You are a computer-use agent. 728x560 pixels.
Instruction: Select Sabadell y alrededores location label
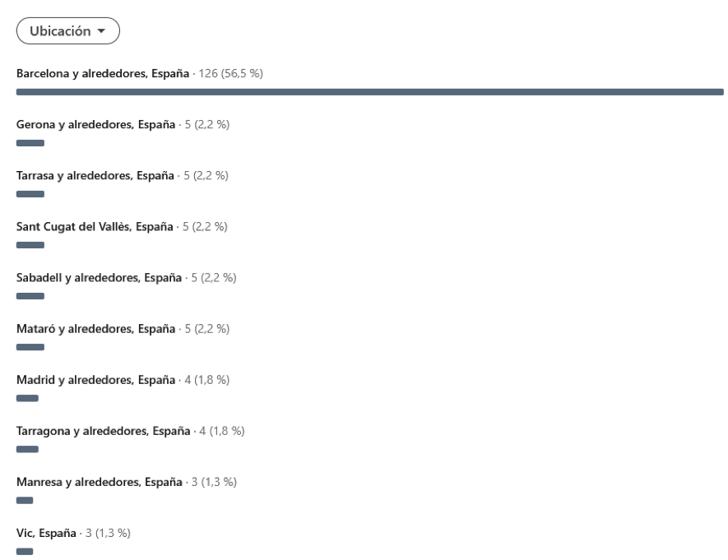(x=99, y=278)
